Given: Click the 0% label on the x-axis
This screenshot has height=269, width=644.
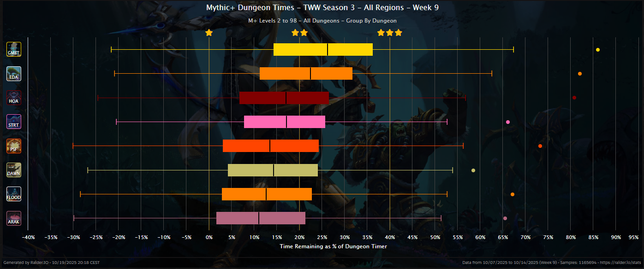Looking at the screenshot, I should tap(209, 237).
